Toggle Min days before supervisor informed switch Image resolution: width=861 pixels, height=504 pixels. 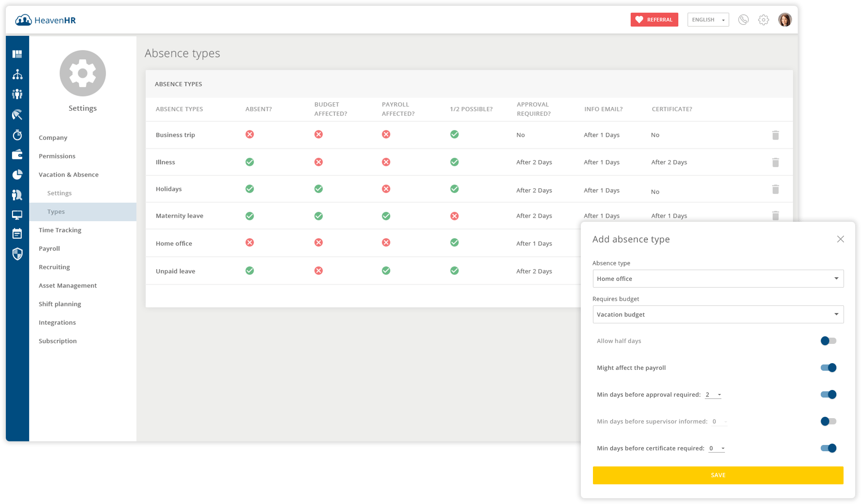pyautogui.click(x=828, y=421)
